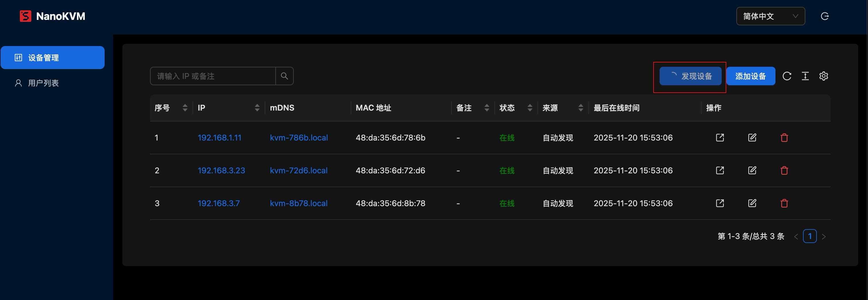
Task: Click the refresh device list icon
Action: click(x=787, y=76)
